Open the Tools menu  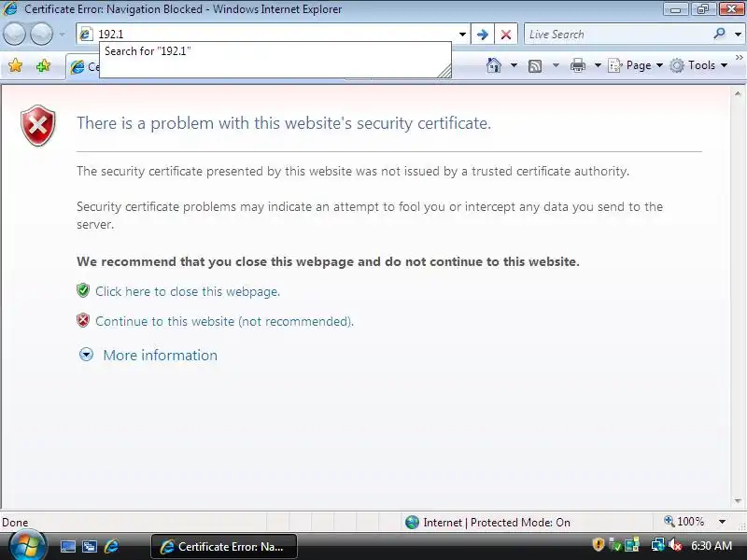pyautogui.click(x=698, y=65)
